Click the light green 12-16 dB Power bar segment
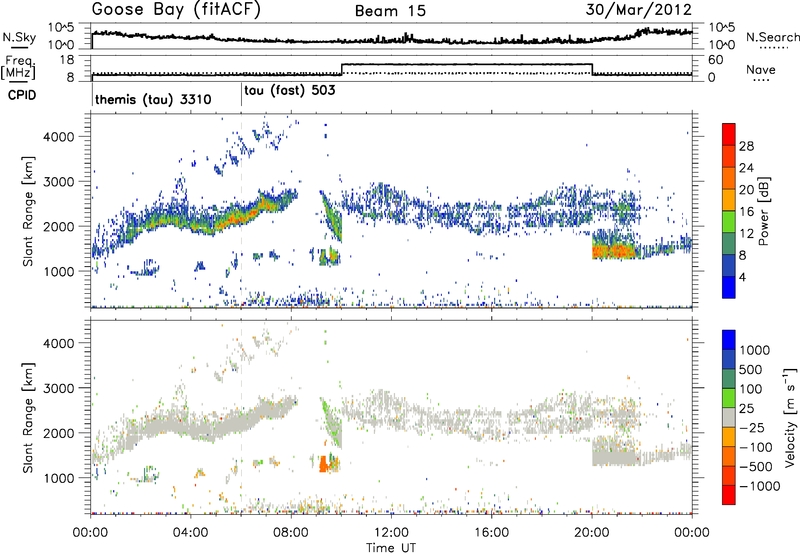 pyautogui.click(x=729, y=222)
